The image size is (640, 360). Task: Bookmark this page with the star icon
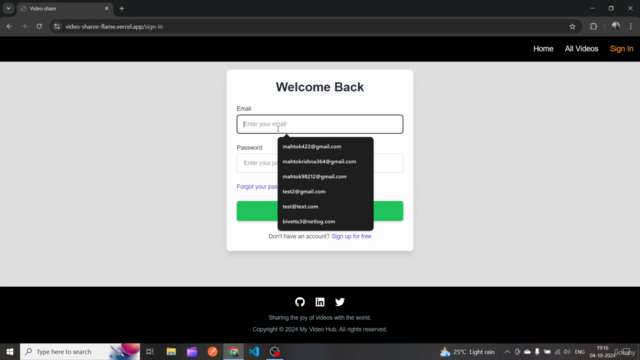pos(572,27)
